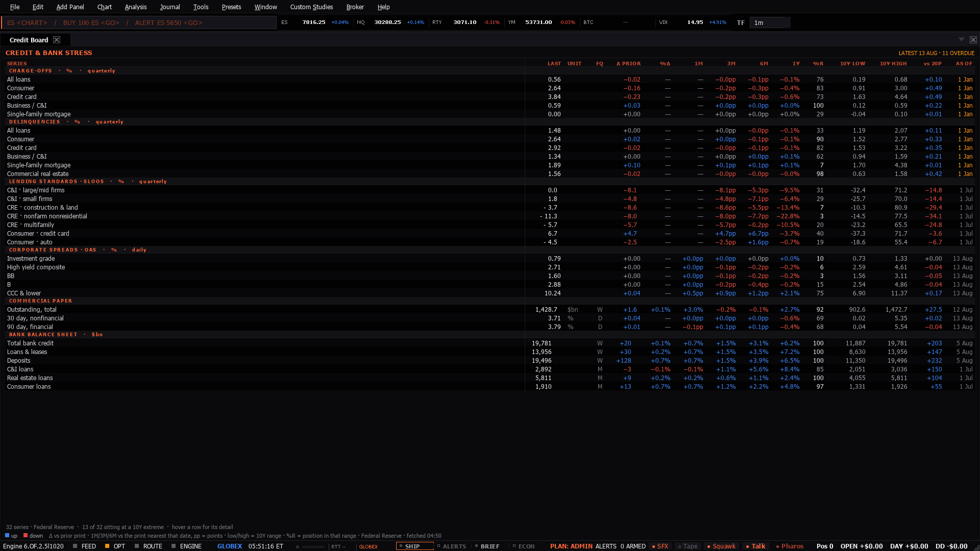Toggle the ENGINE status indicator
The image size is (980, 551).
click(x=186, y=546)
